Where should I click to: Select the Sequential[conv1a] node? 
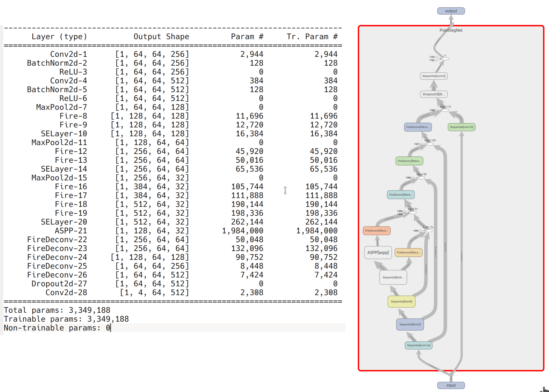pyautogui.click(x=418, y=345)
